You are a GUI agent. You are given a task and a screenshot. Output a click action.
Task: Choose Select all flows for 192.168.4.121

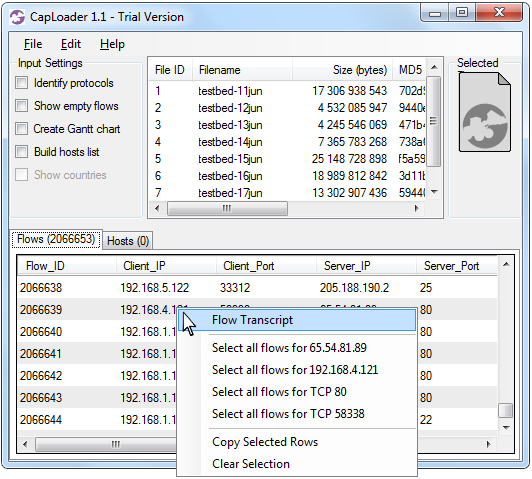pos(297,370)
